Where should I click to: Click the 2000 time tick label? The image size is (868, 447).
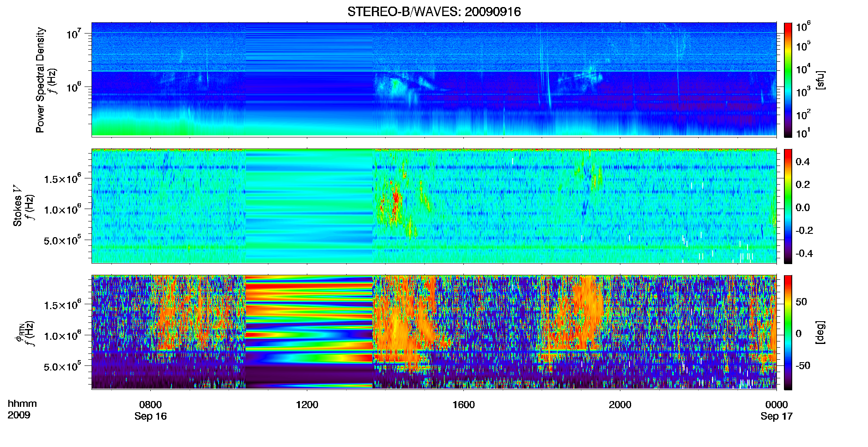[620, 404]
